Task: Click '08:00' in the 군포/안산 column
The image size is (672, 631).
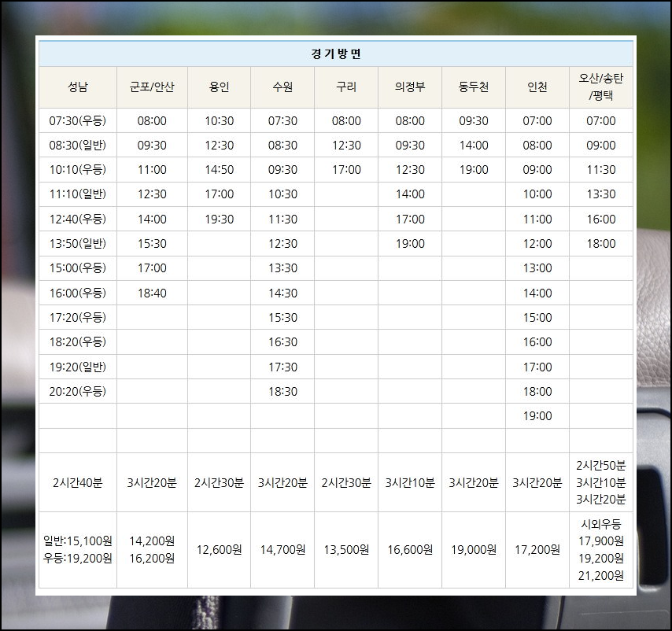Action: (x=152, y=120)
